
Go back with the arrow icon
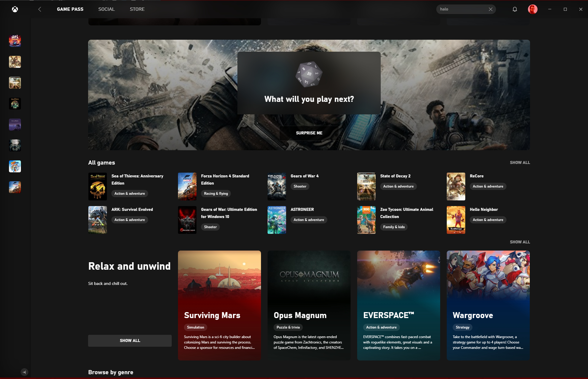pyautogui.click(x=40, y=9)
